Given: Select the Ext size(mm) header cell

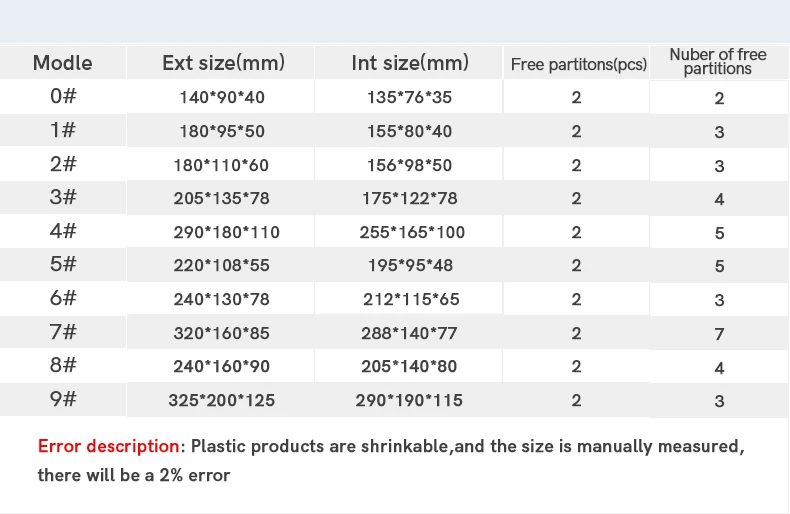Looking at the screenshot, I should (223, 63).
